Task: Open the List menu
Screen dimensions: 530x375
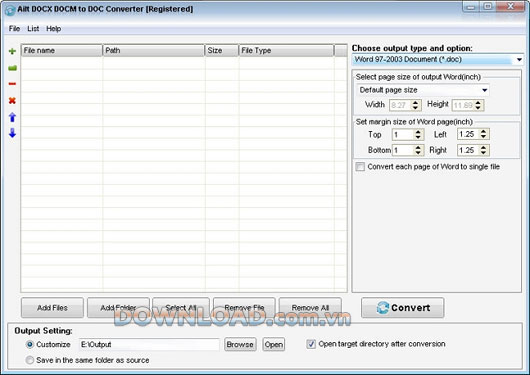Action: click(33, 29)
